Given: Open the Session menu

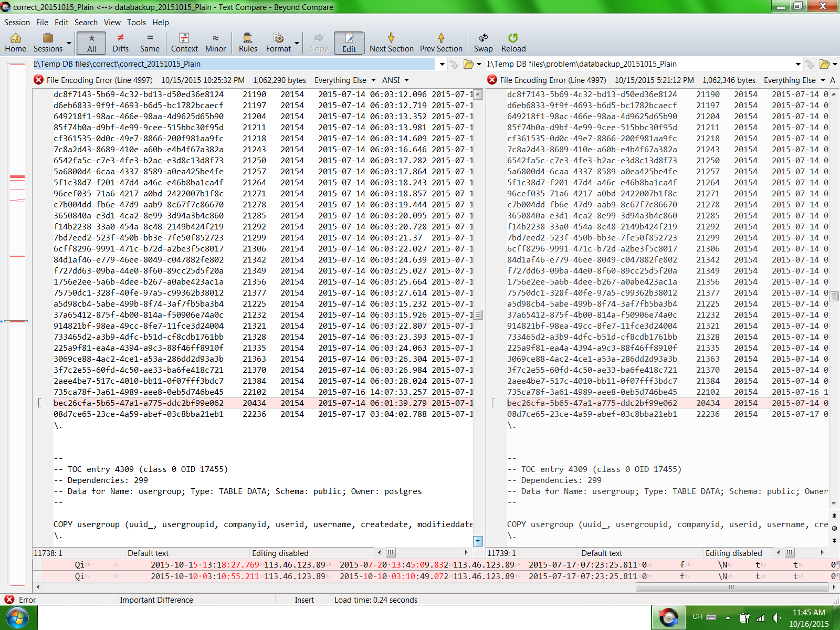Looking at the screenshot, I should tap(17, 22).
